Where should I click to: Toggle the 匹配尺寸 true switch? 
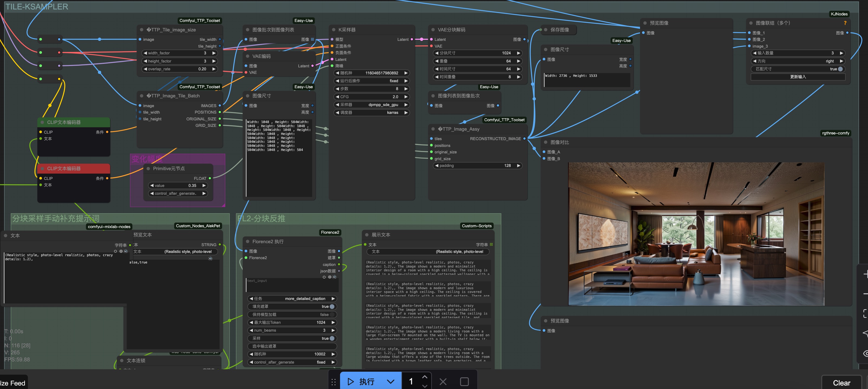(840, 69)
